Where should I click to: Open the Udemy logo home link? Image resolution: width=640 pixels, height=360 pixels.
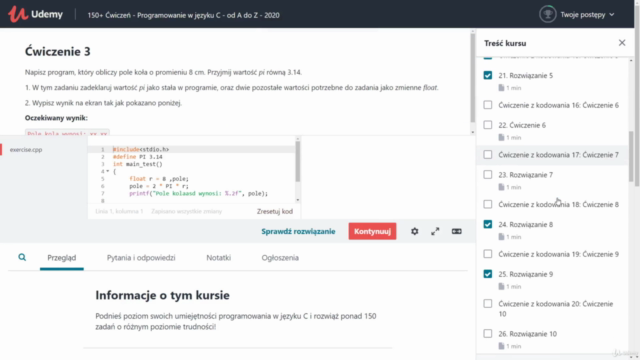(36, 14)
